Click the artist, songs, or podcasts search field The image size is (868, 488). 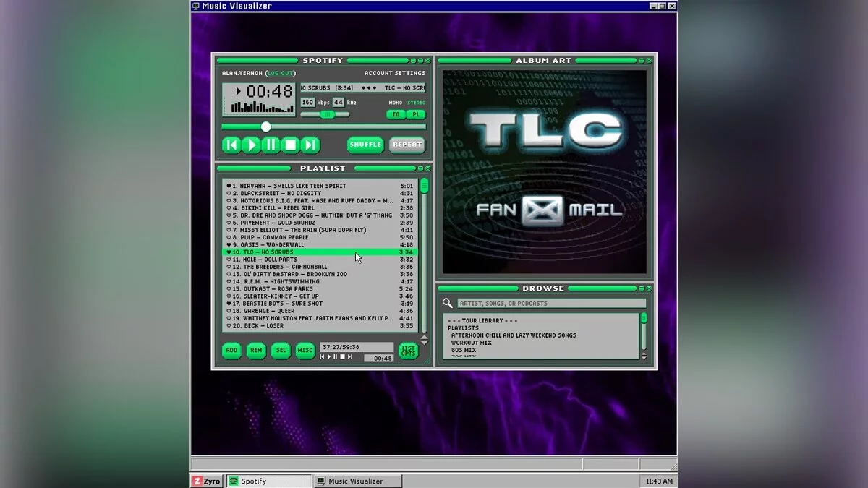[x=552, y=304]
